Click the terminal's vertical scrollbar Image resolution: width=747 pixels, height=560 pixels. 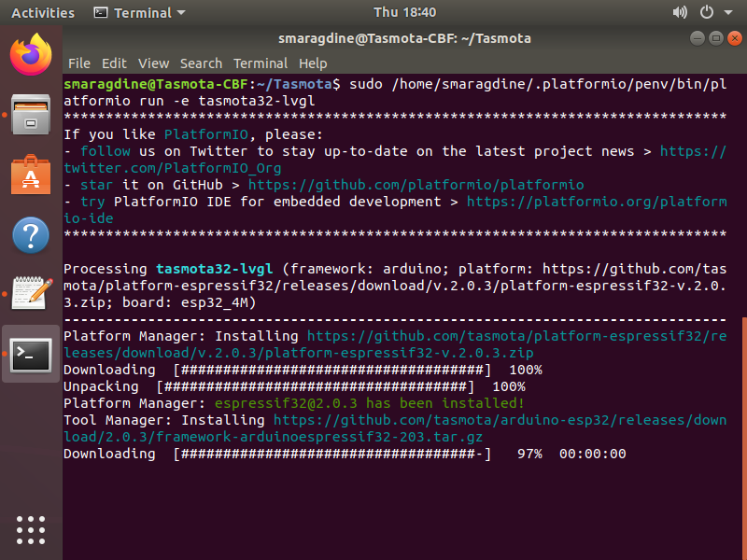pos(744,438)
